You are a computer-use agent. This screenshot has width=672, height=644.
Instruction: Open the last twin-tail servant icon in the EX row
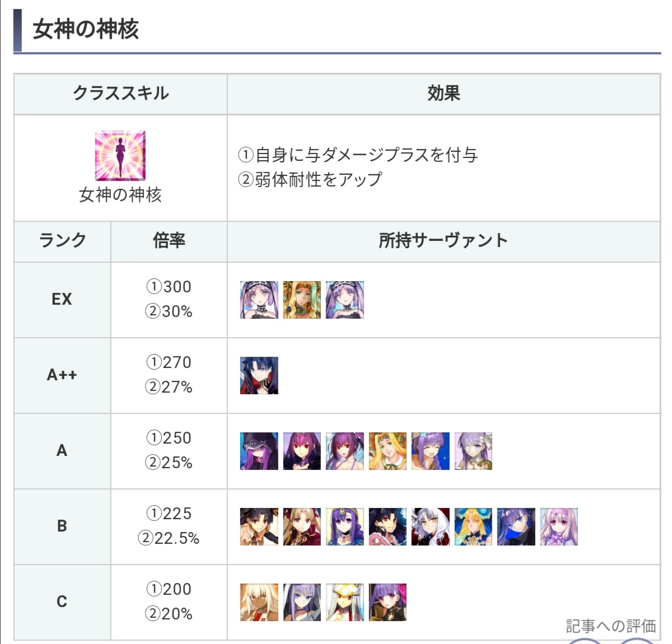[345, 300]
